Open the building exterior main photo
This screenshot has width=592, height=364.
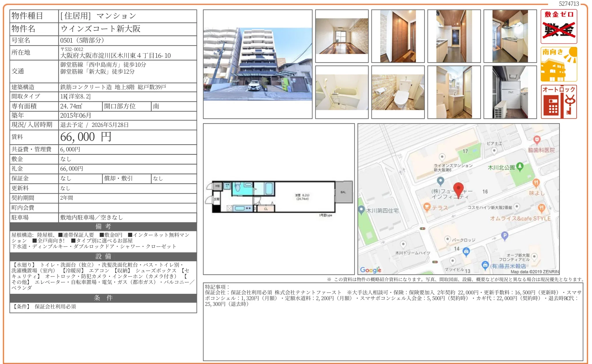(x=257, y=64)
